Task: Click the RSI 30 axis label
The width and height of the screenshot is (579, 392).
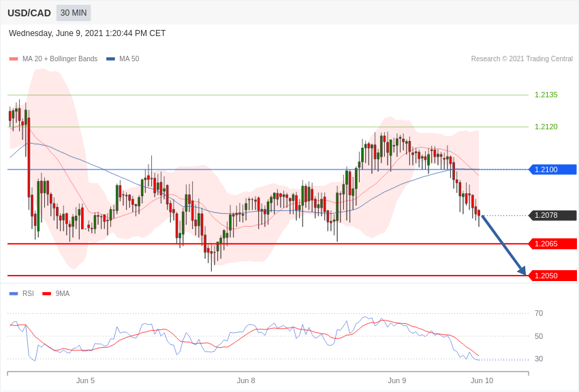Action: [x=539, y=359]
